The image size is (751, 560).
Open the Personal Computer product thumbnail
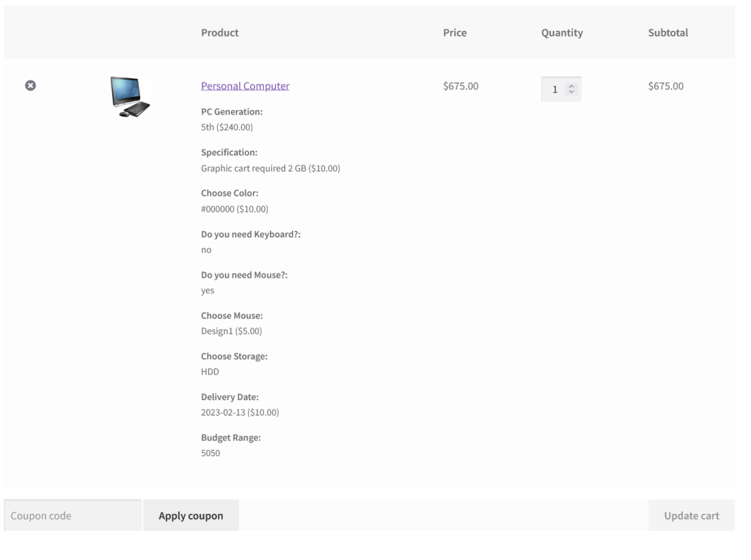click(130, 97)
